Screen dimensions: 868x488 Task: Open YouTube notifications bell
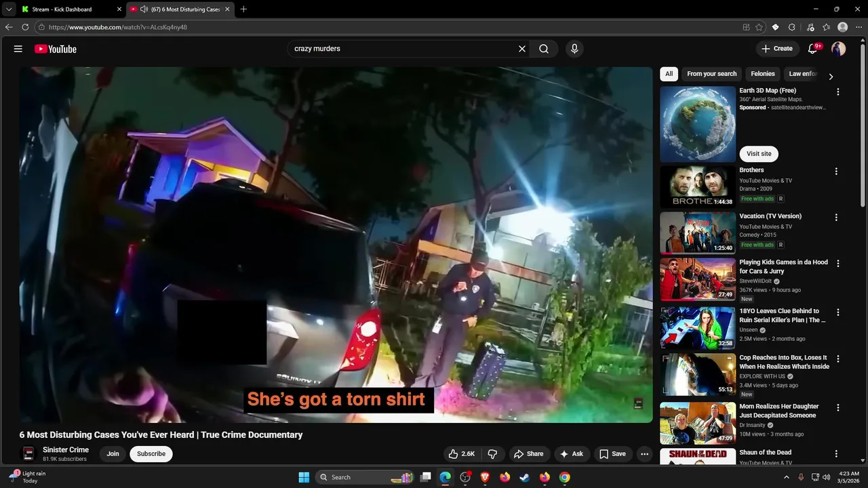[x=813, y=49]
